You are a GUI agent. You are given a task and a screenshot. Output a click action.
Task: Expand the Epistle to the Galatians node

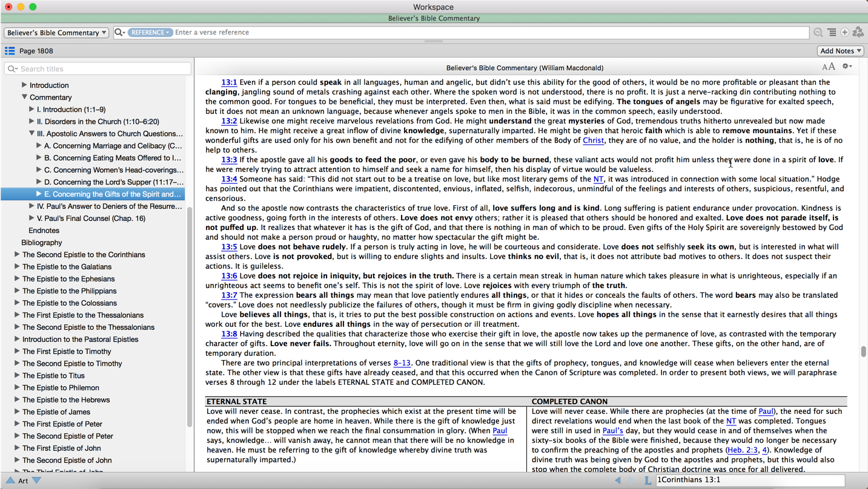point(17,266)
